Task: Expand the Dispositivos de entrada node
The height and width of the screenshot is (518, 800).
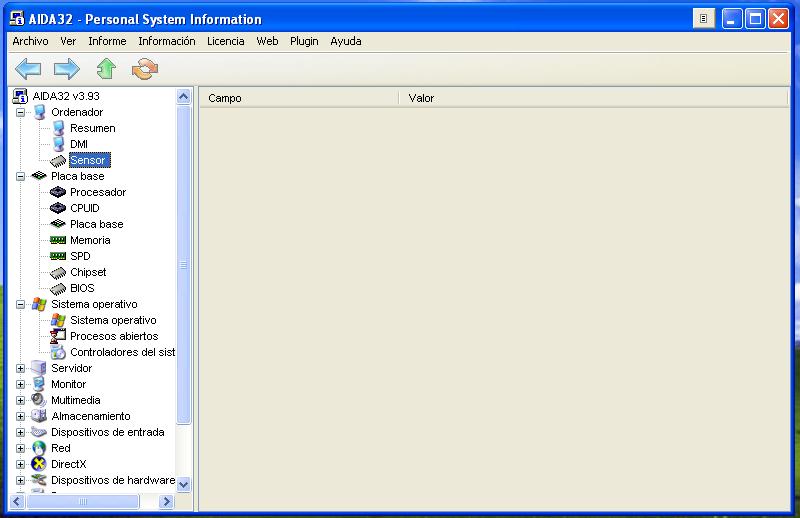Action: pos(20,432)
